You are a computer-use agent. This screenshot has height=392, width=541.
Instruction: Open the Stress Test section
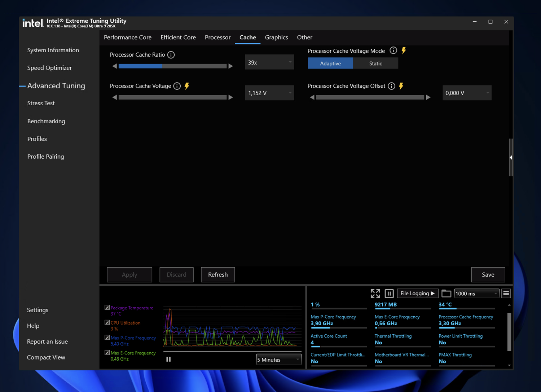[41, 103]
